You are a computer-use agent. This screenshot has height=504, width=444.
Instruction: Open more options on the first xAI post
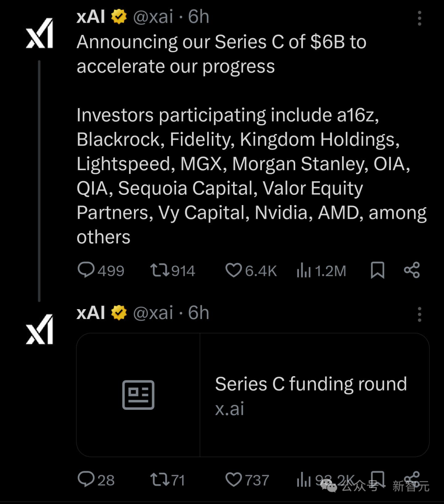pos(419,18)
